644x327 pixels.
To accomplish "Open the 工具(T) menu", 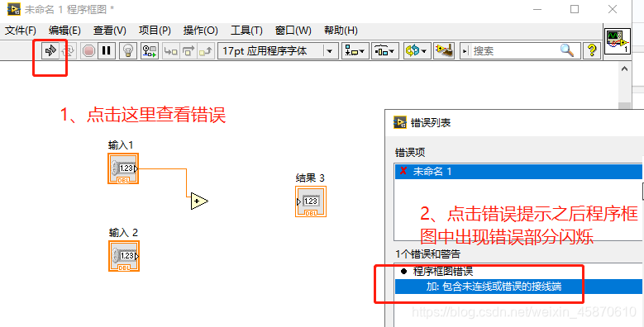I will [246, 31].
